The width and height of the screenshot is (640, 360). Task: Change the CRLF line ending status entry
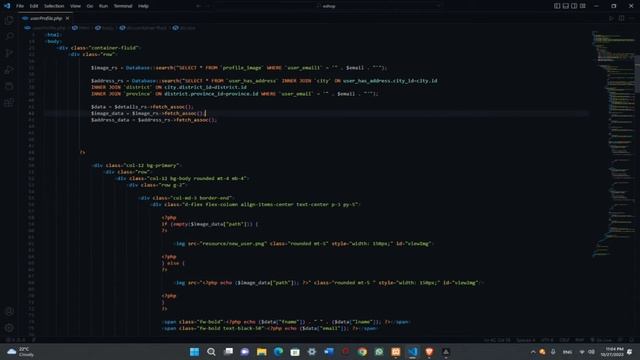(x=564, y=340)
